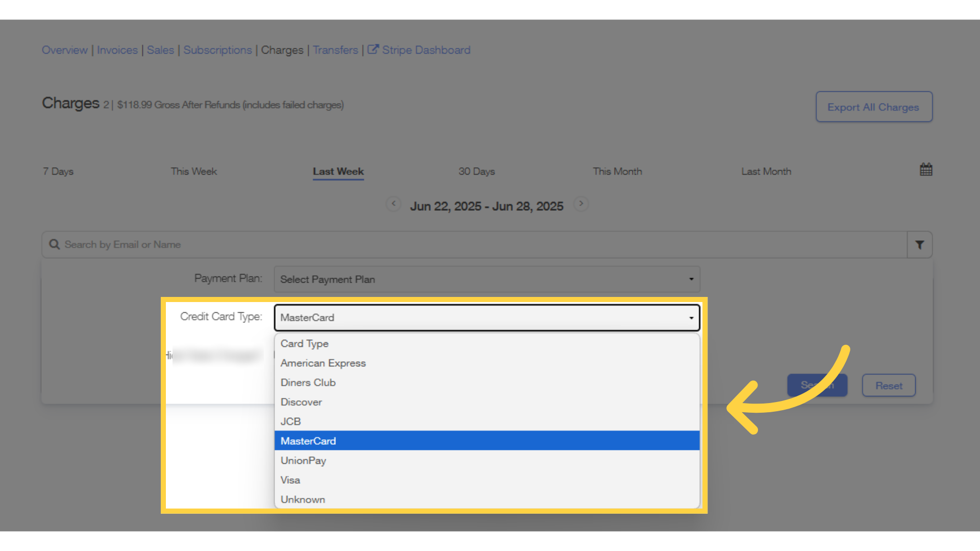Click the filter funnel icon
Image resolution: width=980 pixels, height=551 pixels.
tap(920, 245)
